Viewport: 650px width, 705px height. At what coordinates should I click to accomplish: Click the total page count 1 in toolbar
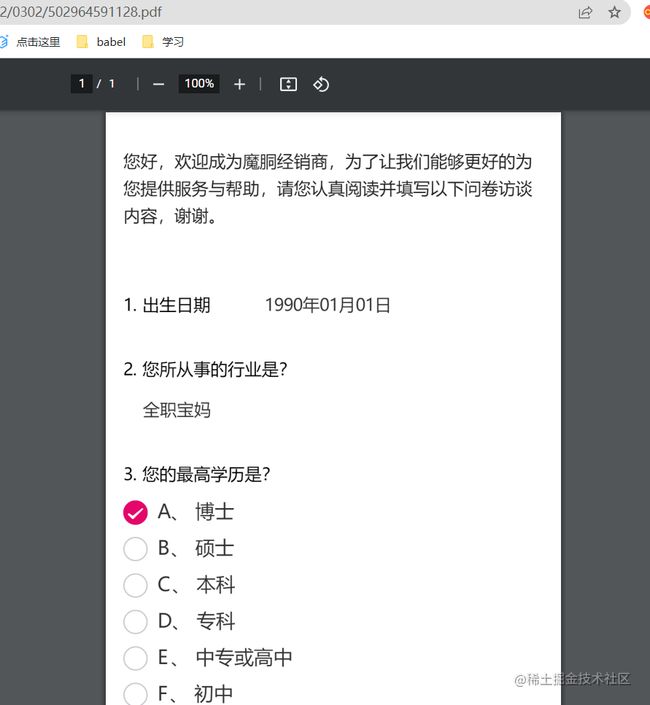tap(112, 84)
